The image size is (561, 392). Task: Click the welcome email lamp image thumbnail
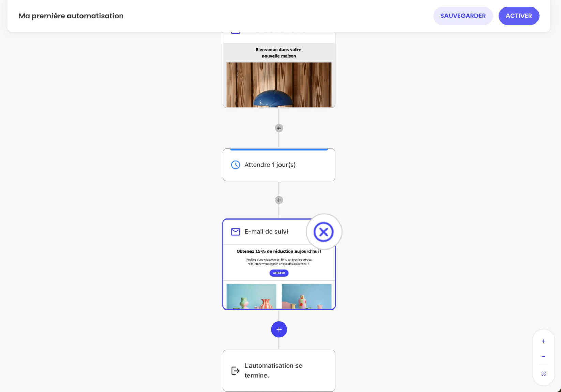point(279,85)
